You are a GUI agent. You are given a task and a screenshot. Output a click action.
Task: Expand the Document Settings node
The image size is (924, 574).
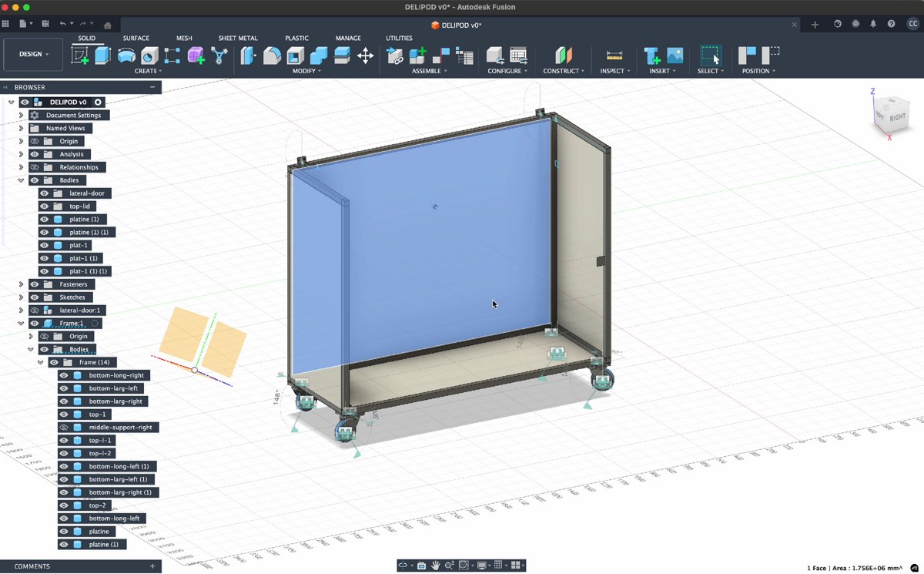pyautogui.click(x=22, y=116)
